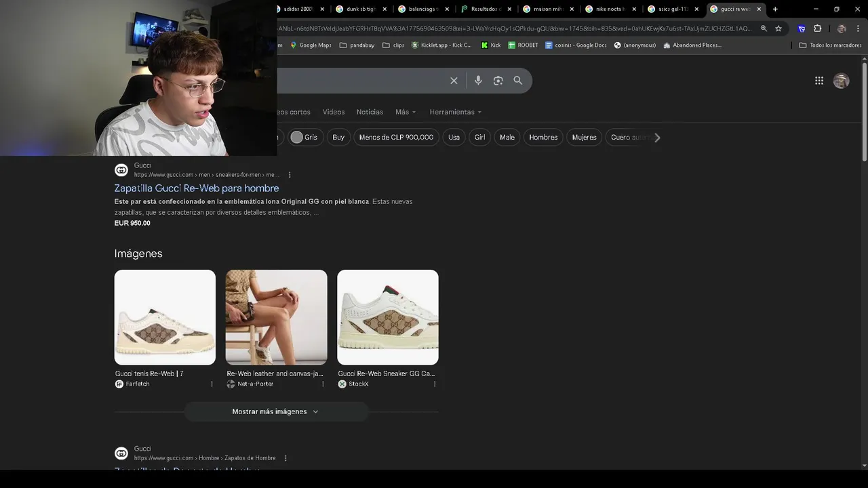Switch to the Resultados browser tab
The width and height of the screenshot is (868, 488).
point(486,9)
